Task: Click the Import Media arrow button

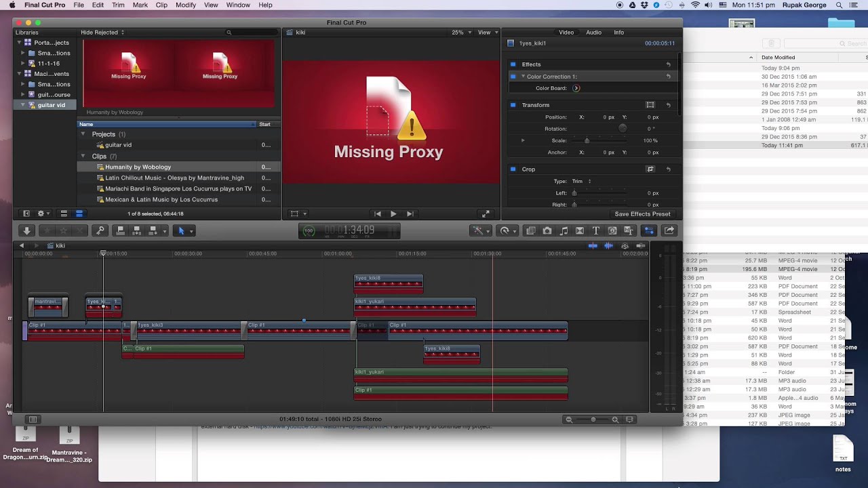Action: click(27, 230)
